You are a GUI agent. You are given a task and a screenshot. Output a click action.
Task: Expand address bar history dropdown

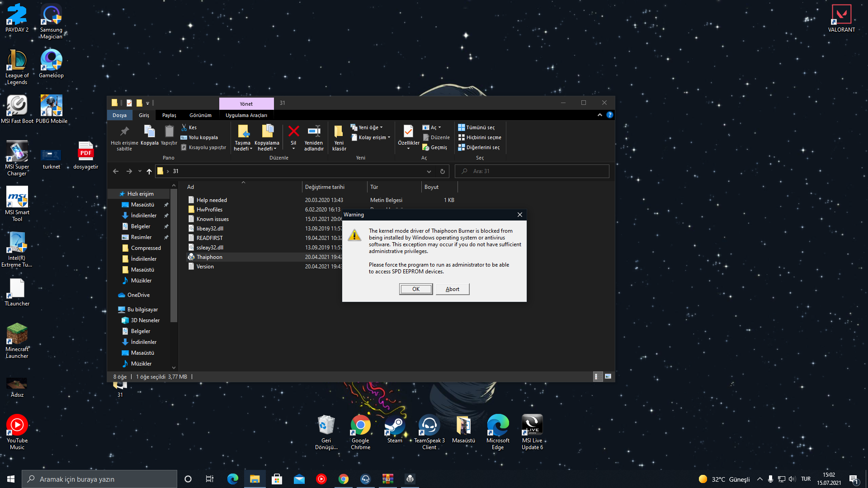point(429,171)
